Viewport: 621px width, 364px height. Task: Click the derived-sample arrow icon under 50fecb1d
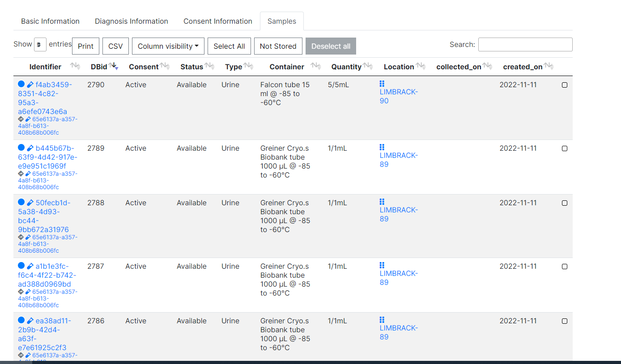click(21, 237)
